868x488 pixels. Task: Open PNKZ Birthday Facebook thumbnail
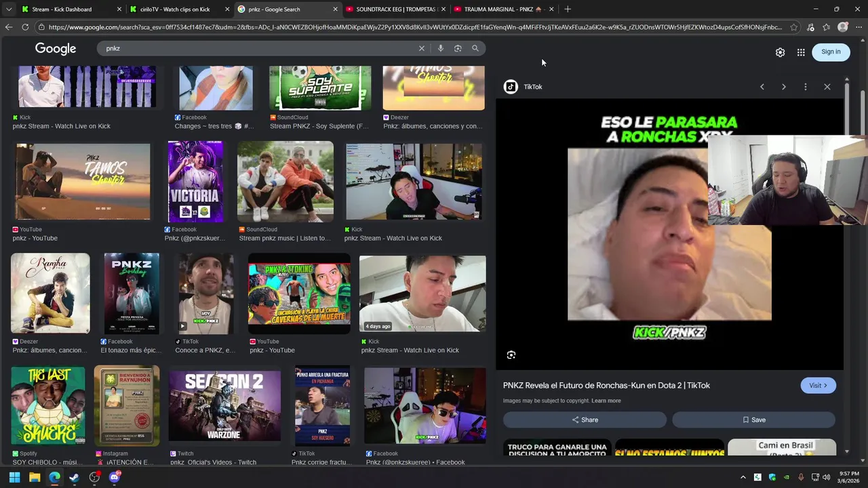coord(132,293)
